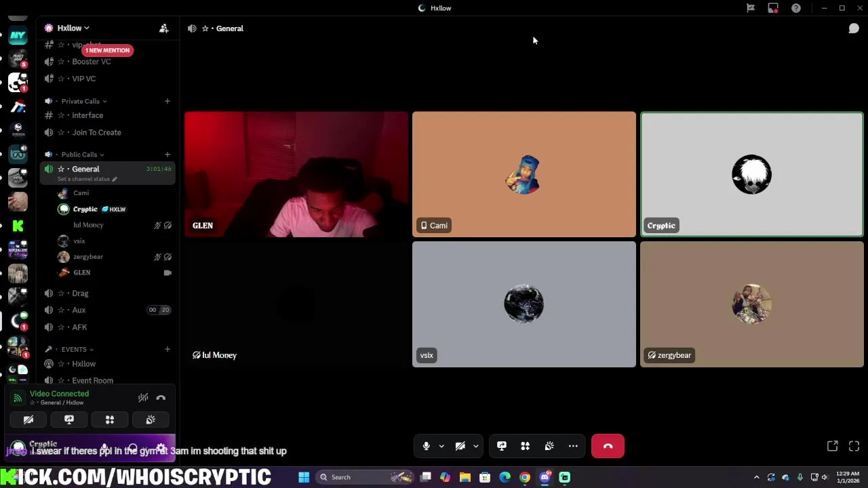The height and width of the screenshot is (488, 868).
Task: Focus the zergybear participant tile
Action: tap(752, 304)
